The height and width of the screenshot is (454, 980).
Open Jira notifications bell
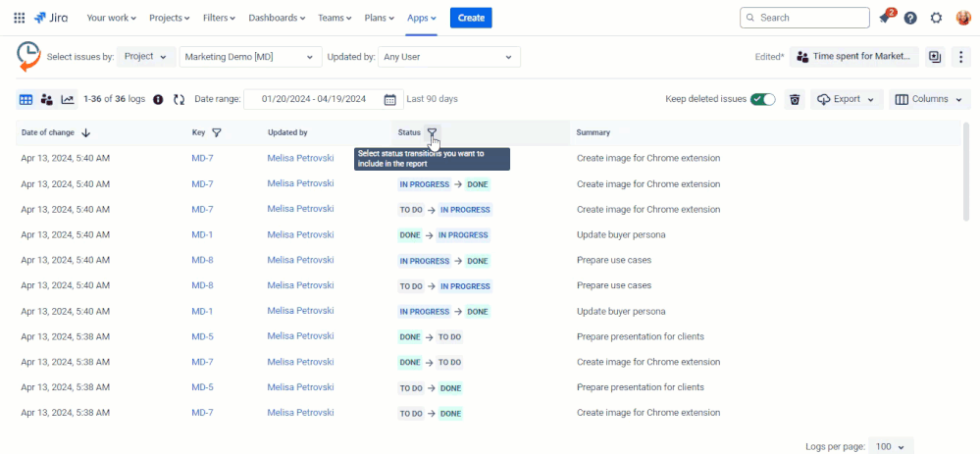(885, 18)
